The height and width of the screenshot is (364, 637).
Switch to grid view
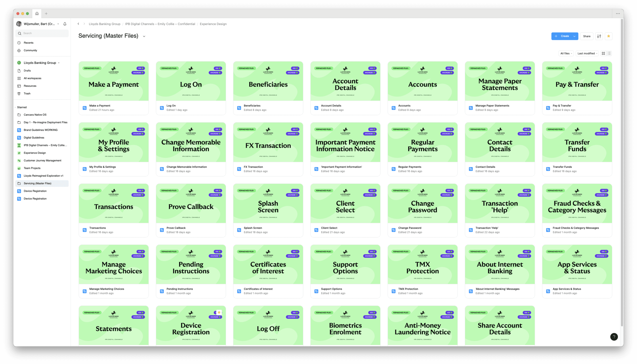pyautogui.click(x=603, y=53)
